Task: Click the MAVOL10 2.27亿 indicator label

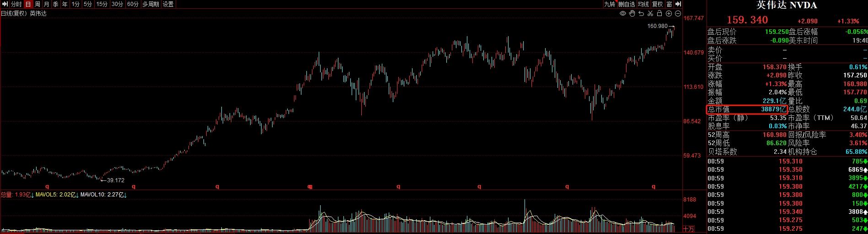Action: (103, 195)
